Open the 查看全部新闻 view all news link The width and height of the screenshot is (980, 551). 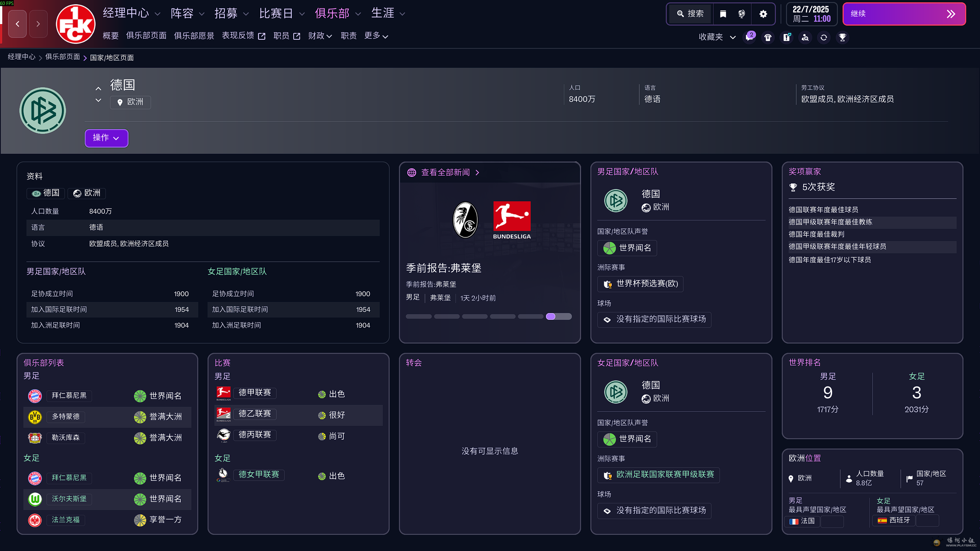click(445, 173)
